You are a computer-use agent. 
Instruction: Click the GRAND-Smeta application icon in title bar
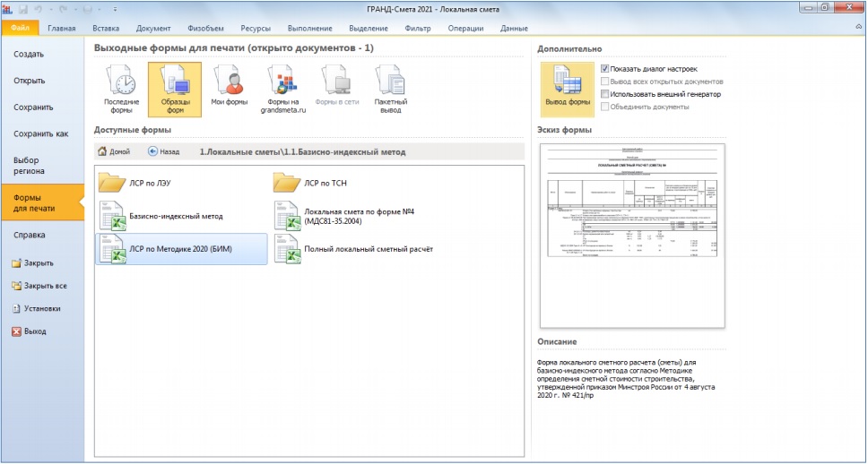click(x=8, y=9)
